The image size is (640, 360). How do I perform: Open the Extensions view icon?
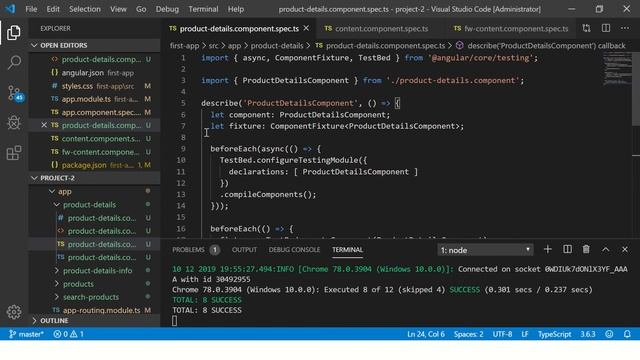tap(14, 153)
